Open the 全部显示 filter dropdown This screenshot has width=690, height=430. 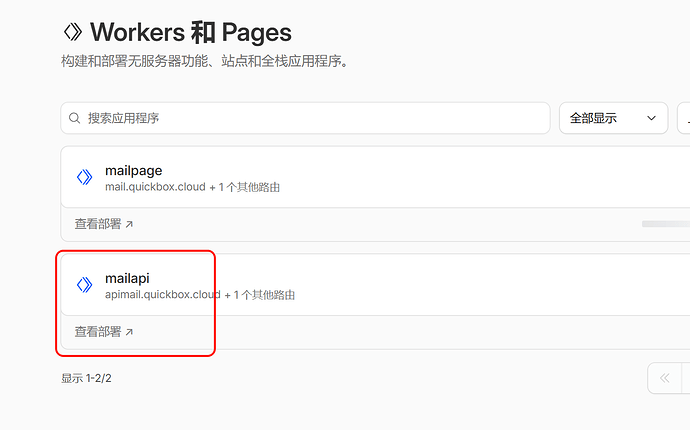point(613,118)
